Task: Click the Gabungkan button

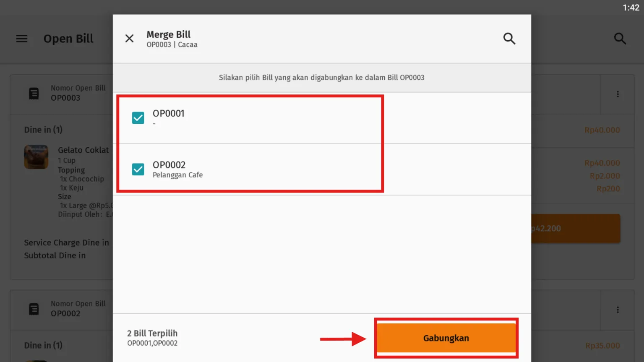Action: pos(446,338)
